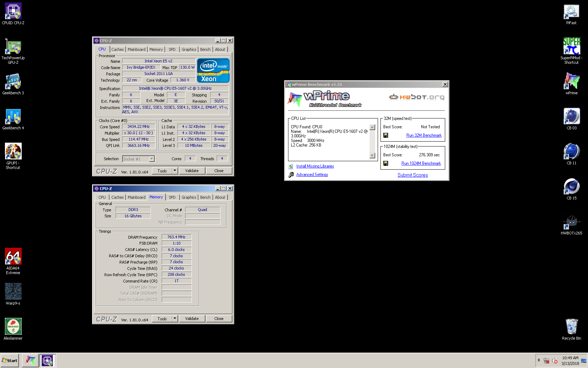Expand Socket #1 selection dropdown

152,159
